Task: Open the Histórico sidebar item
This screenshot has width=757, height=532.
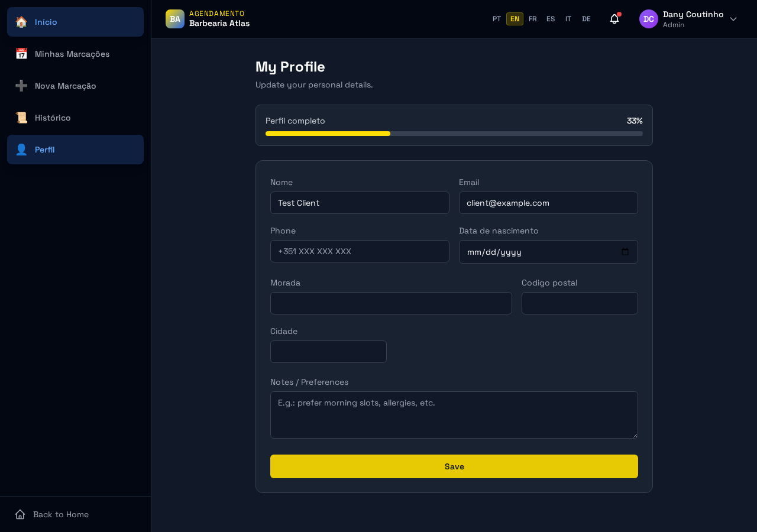Action: coord(75,118)
